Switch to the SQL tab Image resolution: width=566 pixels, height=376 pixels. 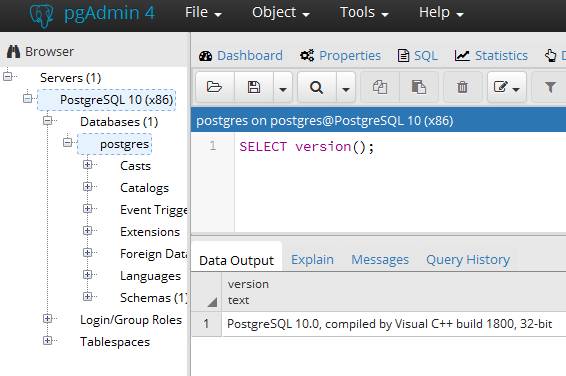coord(418,56)
